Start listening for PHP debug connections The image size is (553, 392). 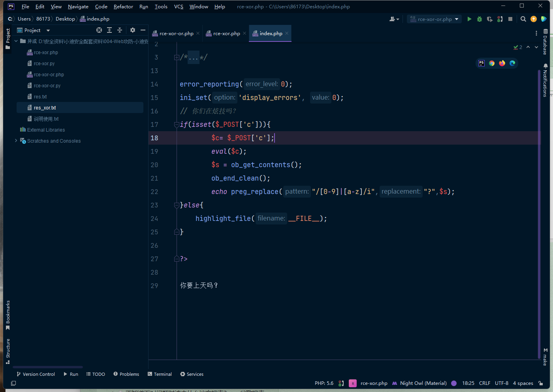[x=500, y=19]
